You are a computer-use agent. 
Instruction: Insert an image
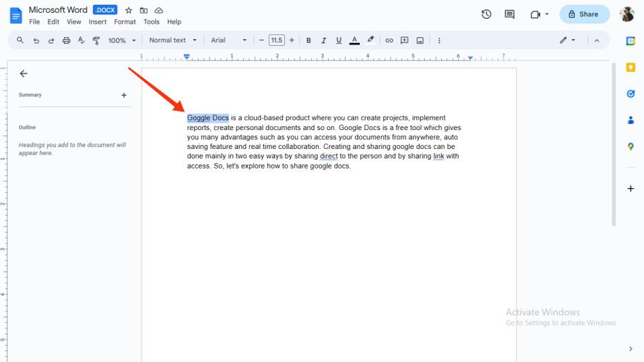point(420,40)
